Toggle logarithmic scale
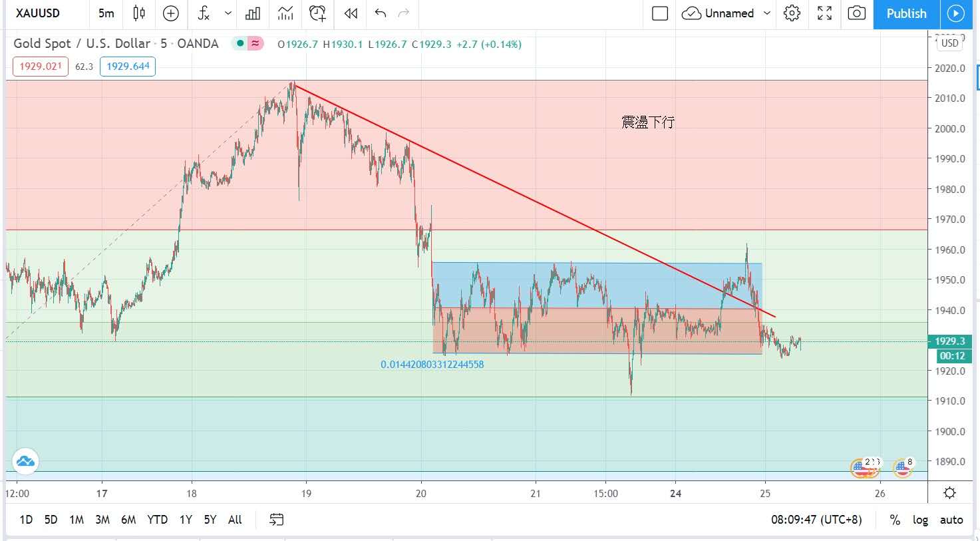Viewport: 980px width, 541px height. (x=920, y=520)
